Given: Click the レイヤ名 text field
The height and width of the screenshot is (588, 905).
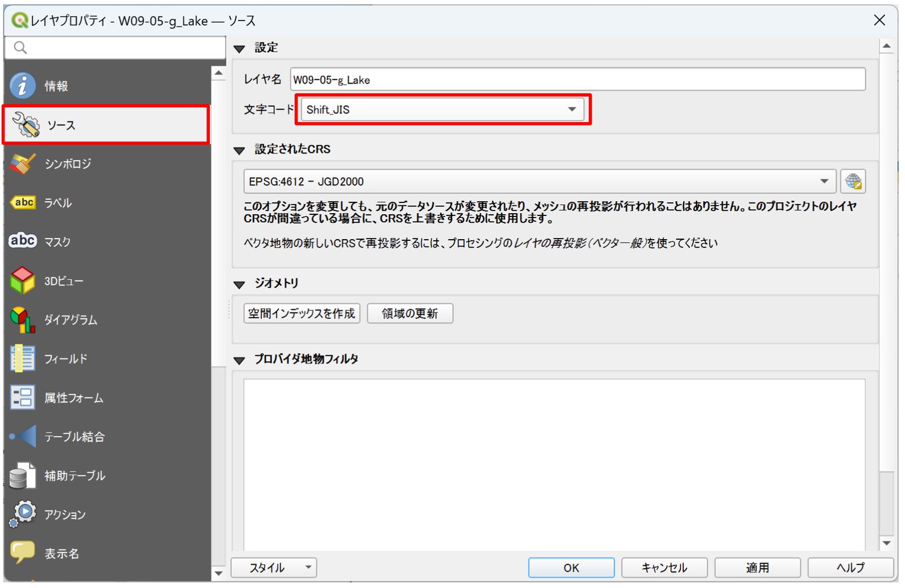Looking at the screenshot, I should click(578, 79).
